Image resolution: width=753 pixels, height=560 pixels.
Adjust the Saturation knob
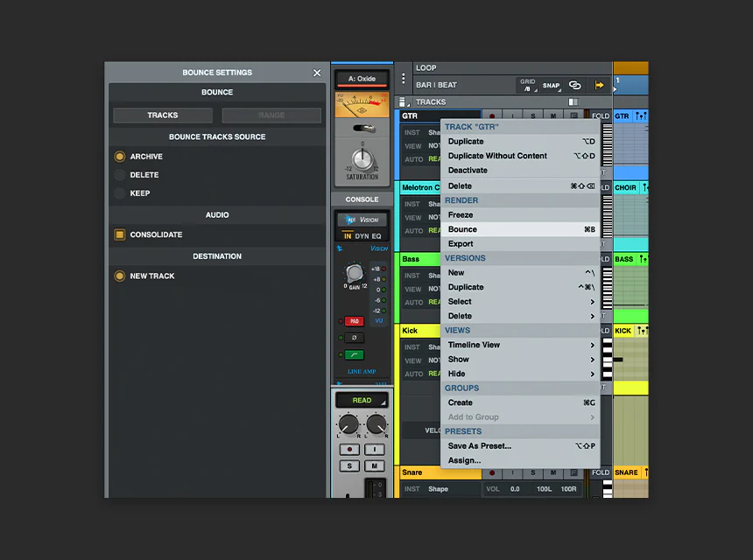362,159
